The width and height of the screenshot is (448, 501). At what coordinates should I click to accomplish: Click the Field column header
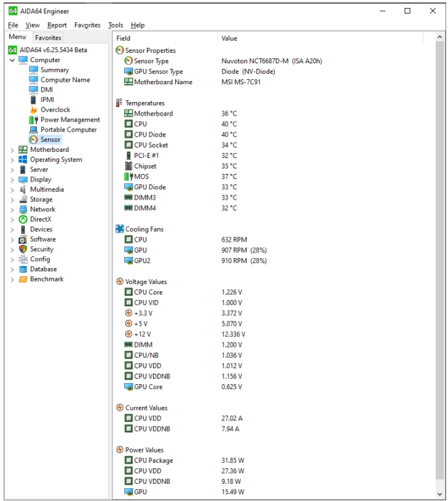[165, 38]
